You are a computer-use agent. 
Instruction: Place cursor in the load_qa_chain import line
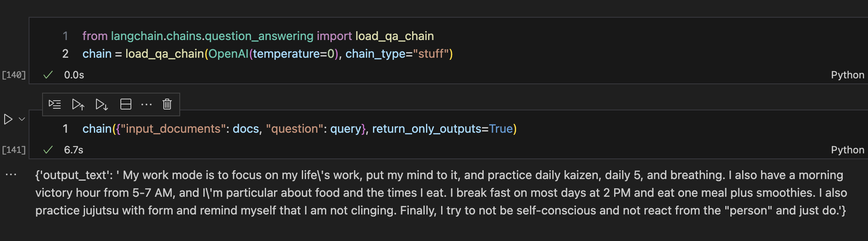[x=258, y=36]
